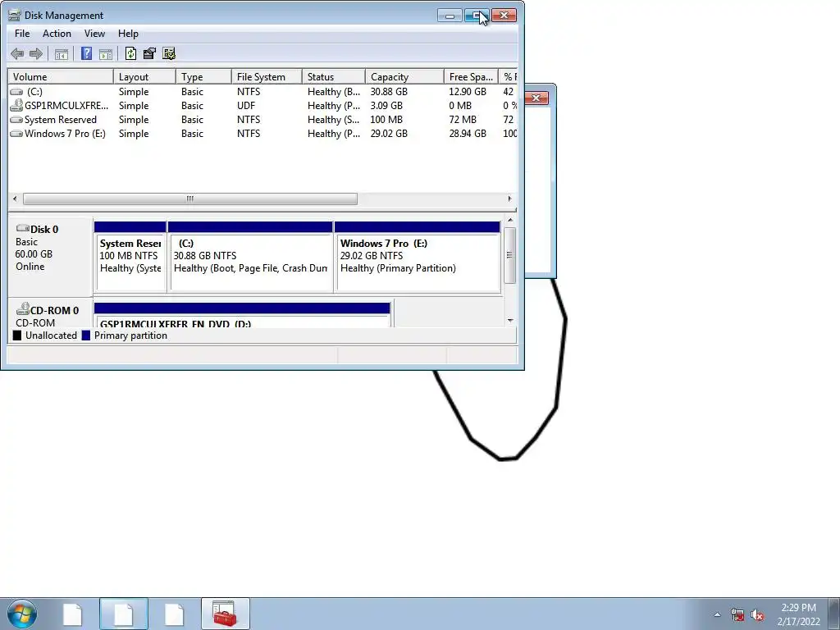
Task: Click the disc icon of the GSP1RMCULXFRE volume row
Action: 16,105
